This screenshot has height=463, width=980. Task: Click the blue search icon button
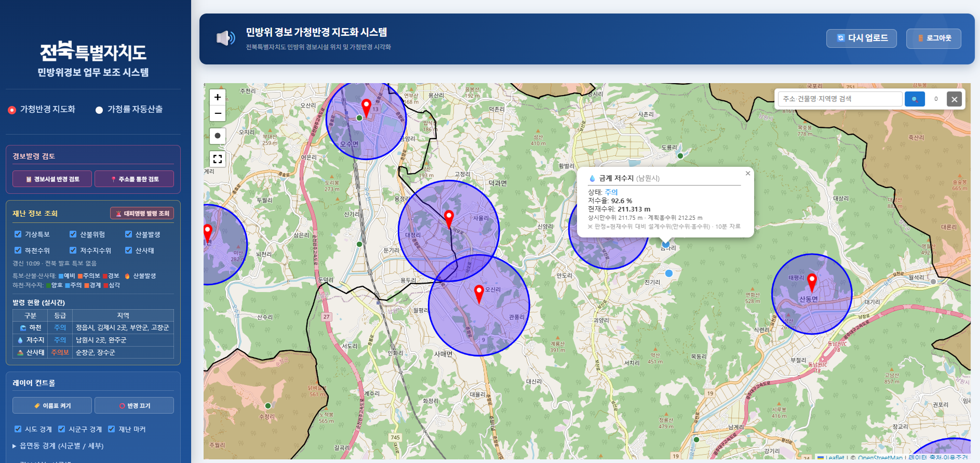[x=915, y=99]
